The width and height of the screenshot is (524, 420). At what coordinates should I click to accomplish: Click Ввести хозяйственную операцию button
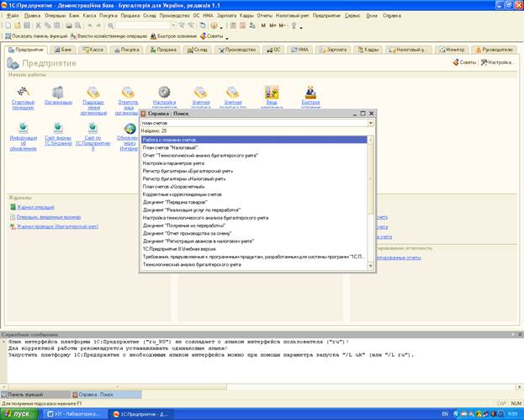109,36
